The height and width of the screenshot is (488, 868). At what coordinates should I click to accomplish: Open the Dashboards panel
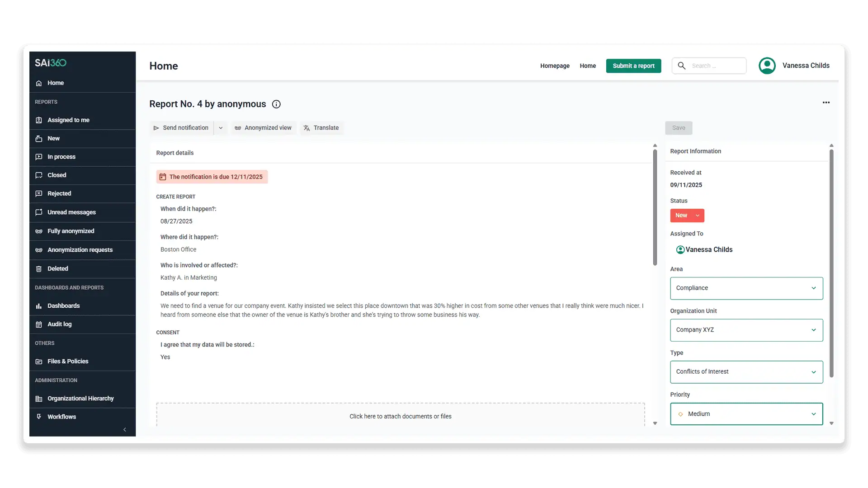pos(63,305)
